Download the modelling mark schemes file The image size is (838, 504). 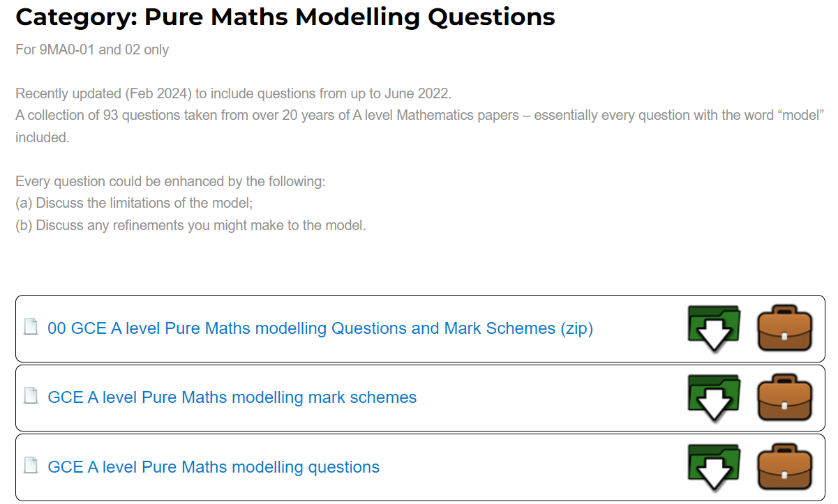tap(714, 398)
